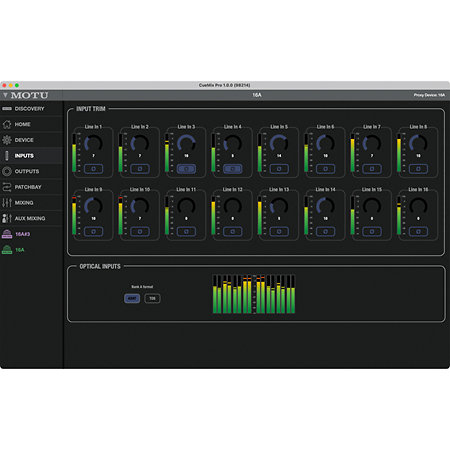Select the purple 16A#3 device icon

(7, 234)
